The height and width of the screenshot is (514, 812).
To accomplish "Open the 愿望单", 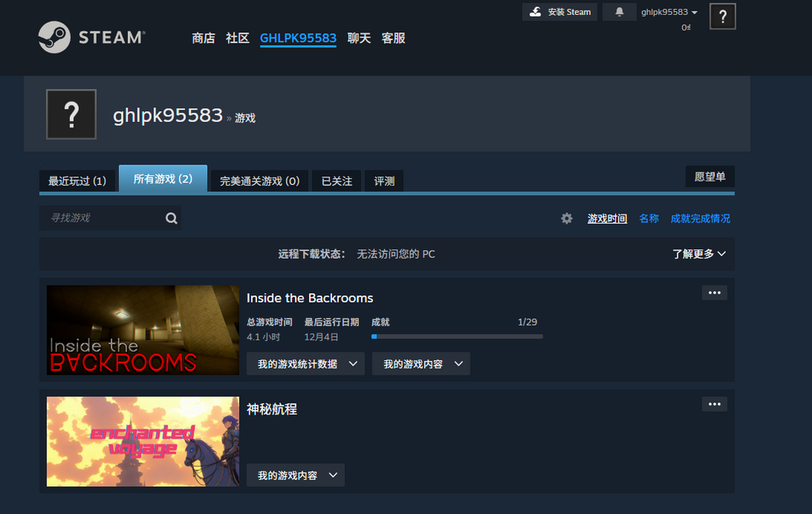I will pyautogui.click(x=710, y=176).
